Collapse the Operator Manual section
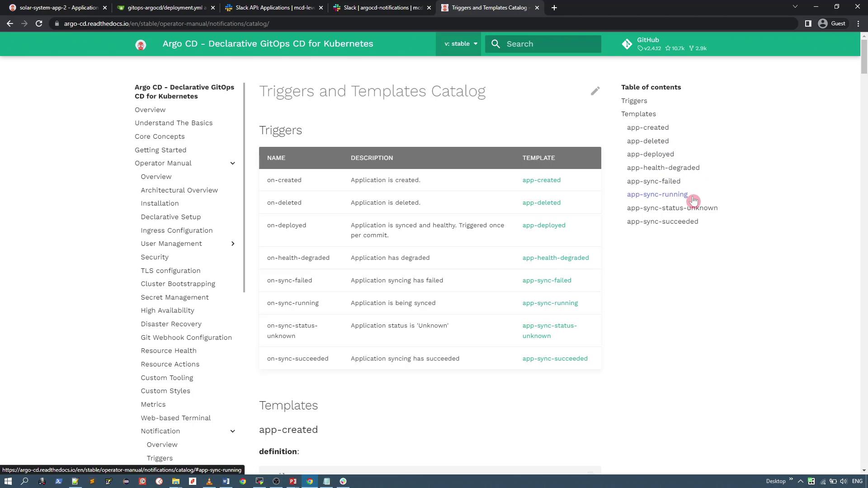This screenshot has height=488, width=868. point(232,163)
